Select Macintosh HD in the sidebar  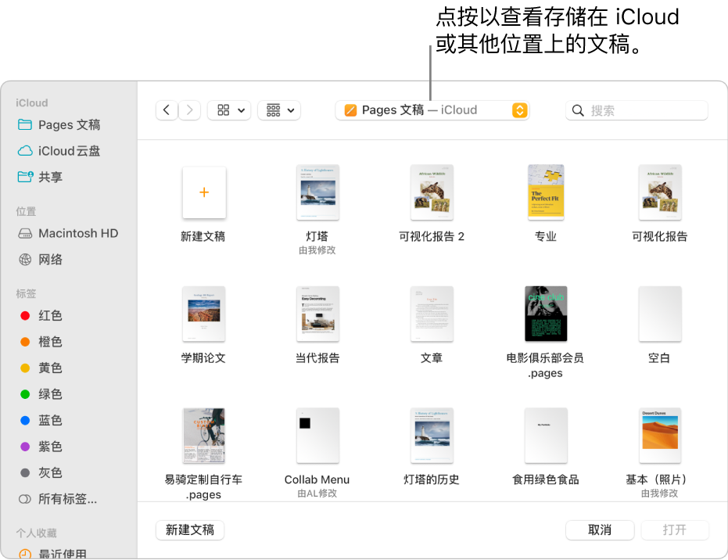click(68, 233)
